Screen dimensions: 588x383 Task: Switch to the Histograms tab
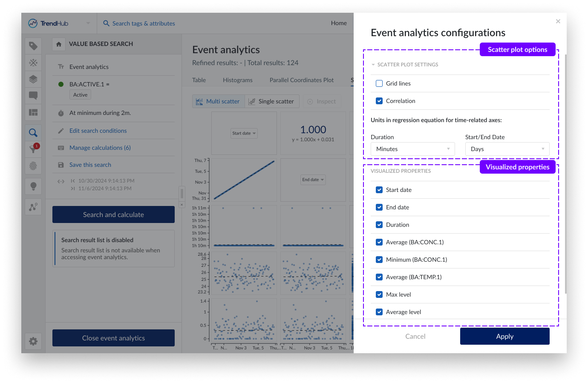[x=237, y=80]
